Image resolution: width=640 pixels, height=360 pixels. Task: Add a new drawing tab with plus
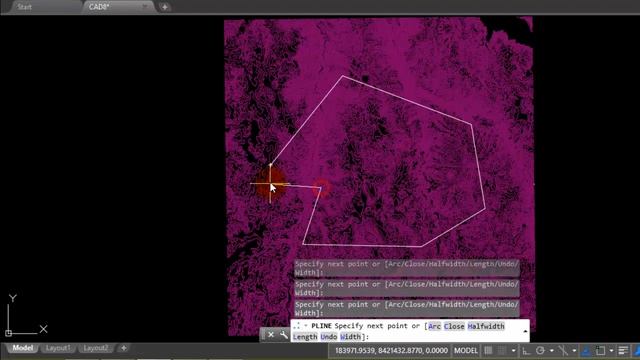click(164, 7)
